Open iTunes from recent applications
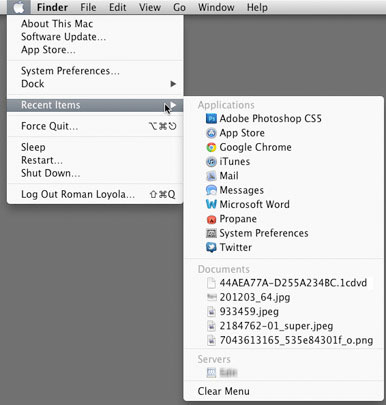Screen dimensions: 386x405 (284, 162)
